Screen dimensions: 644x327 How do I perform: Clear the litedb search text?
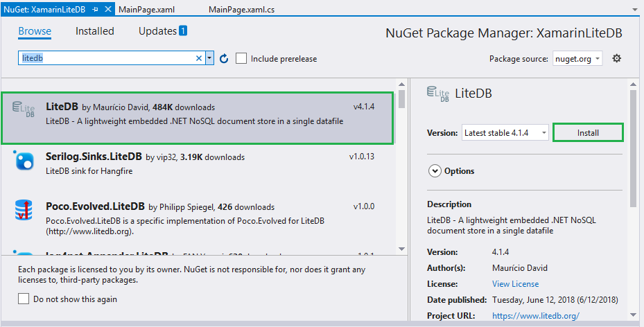[x=199, y=58]
